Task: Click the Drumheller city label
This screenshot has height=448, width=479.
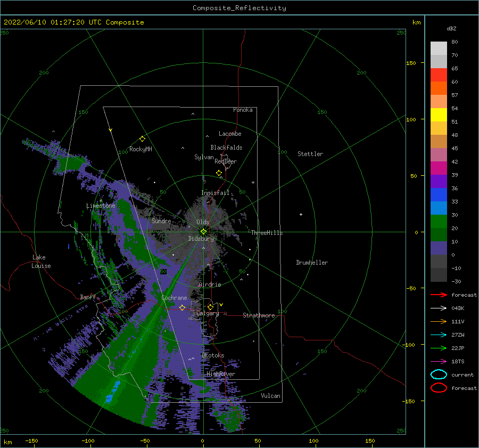Action: click(x=312, y=263)
